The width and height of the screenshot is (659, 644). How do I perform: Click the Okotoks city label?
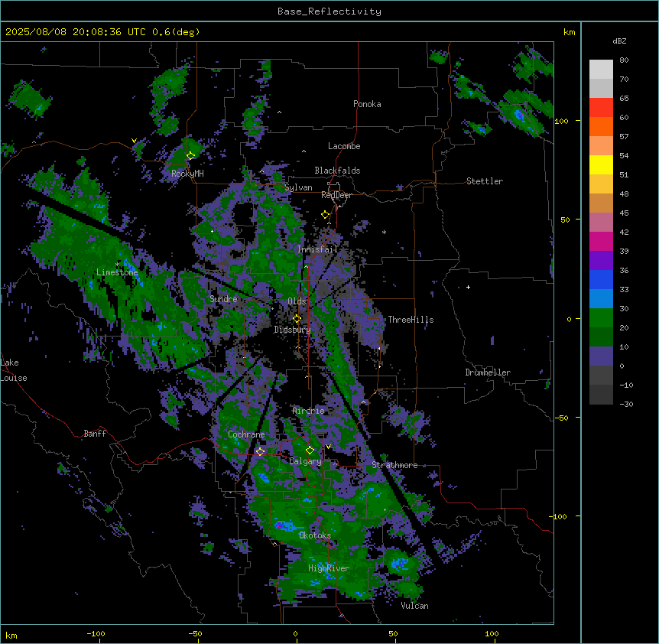point(315,535)
